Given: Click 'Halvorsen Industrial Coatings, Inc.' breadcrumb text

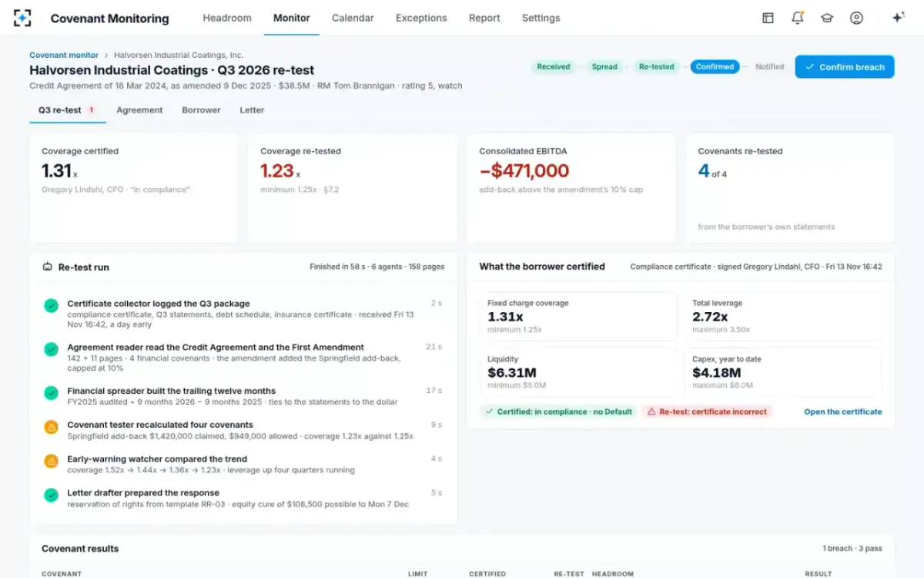Looking at the screenshot, I should point(179,55).
